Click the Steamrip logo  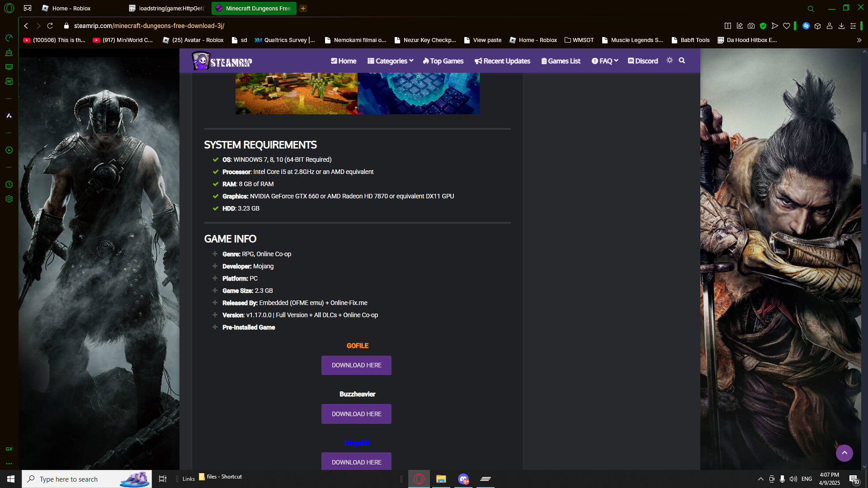pos(222,61)
